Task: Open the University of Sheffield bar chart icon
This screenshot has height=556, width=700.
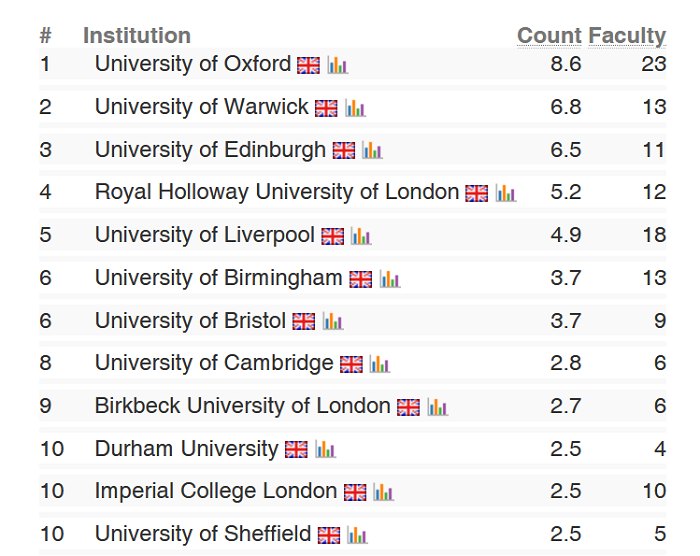Action: click(357, 536)
